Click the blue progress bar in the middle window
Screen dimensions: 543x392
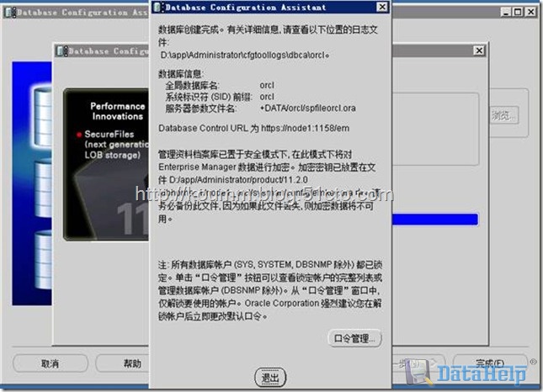435,220
